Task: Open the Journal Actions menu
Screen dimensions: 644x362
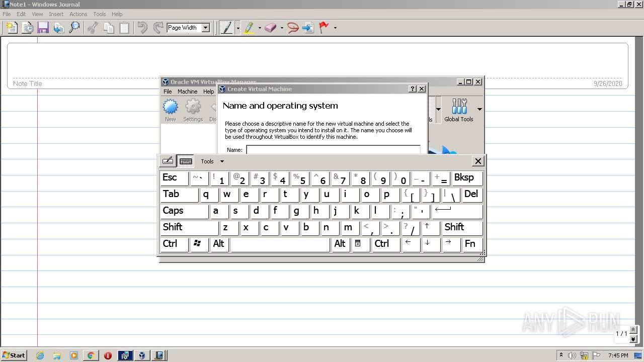Action: pyautogui.click(x=78, y=14)
